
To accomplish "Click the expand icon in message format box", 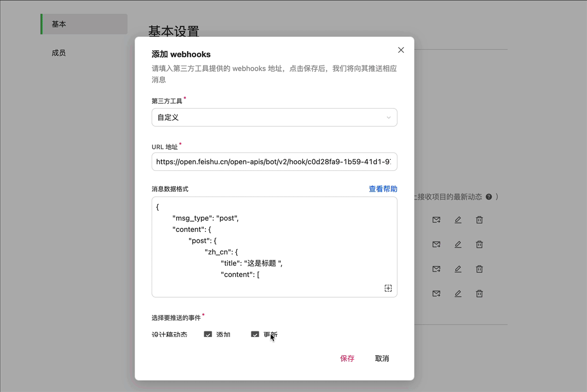I will click(388, 289).
